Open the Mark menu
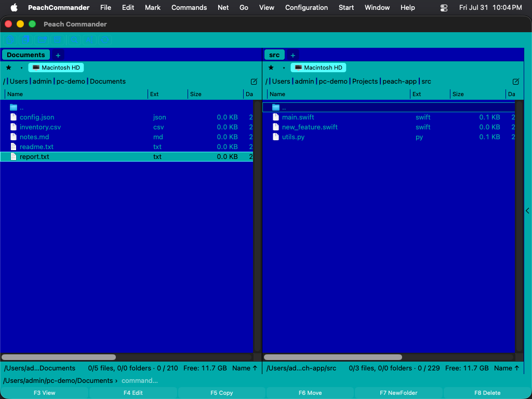This screenshot has height=399, width=532. pyautogui.click(x=153, y=7)
